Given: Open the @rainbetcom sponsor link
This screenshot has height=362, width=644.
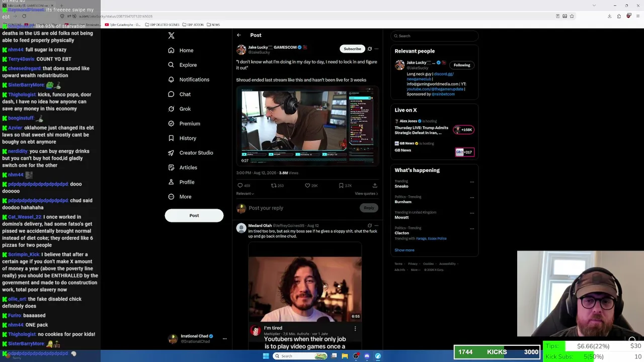Looking at the screenshot, I should point(443,94).
